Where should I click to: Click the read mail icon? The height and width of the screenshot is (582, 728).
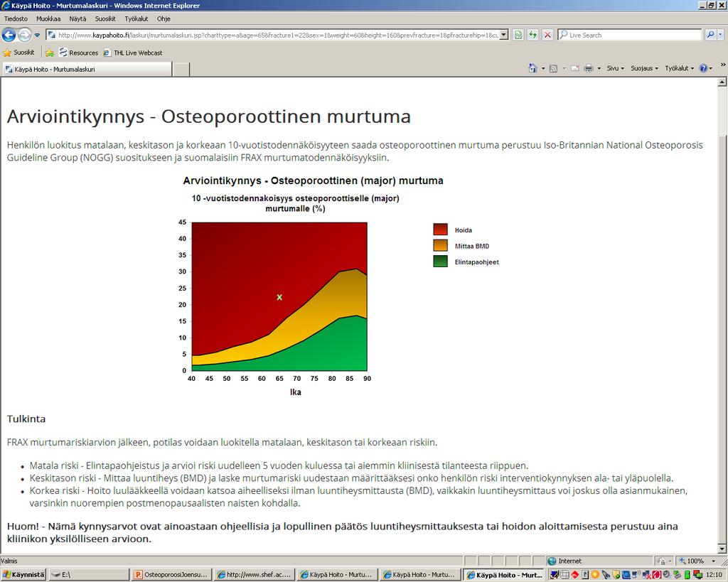click(x=574, y=69)
